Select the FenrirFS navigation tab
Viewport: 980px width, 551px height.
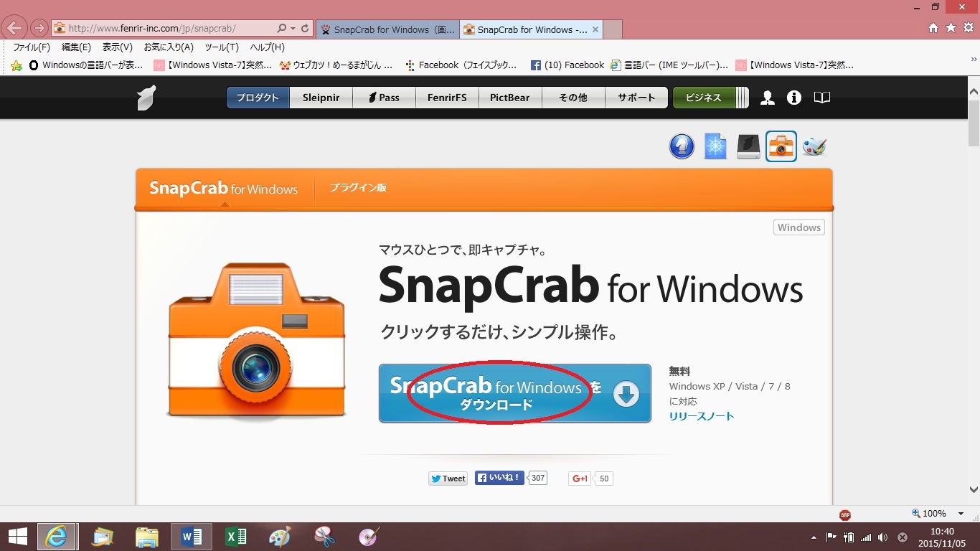(447, 98)
